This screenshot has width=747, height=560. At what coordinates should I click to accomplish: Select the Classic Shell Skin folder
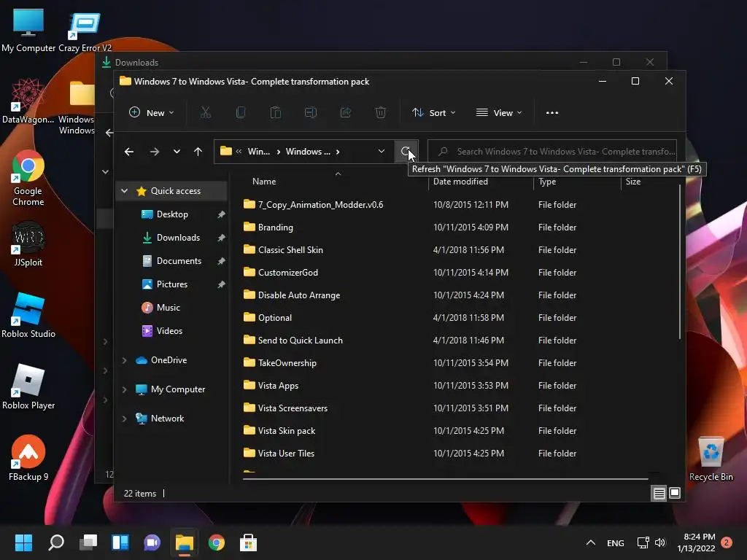290,250
